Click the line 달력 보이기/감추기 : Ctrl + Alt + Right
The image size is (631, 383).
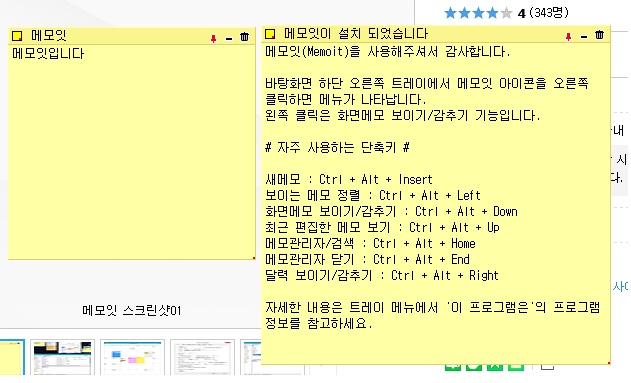pos(382,276)
